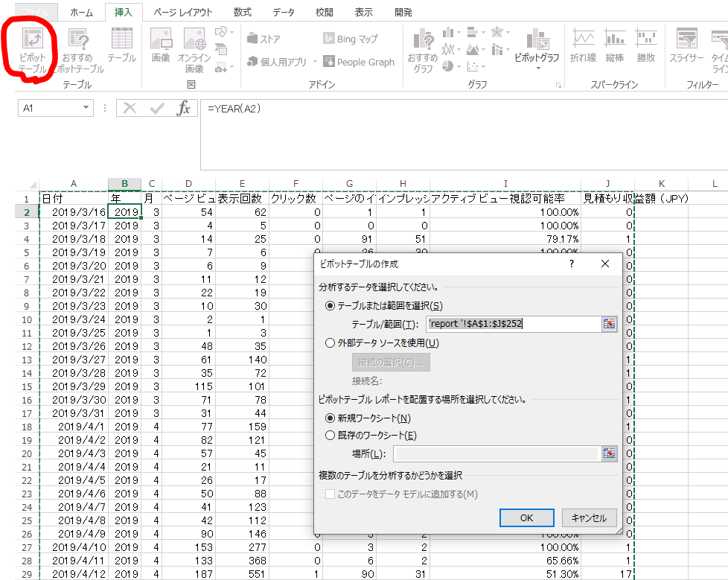Check このデータをデータ モデルに追加する checkbox
Screen dimensions: 728x580
pos(330,494)
